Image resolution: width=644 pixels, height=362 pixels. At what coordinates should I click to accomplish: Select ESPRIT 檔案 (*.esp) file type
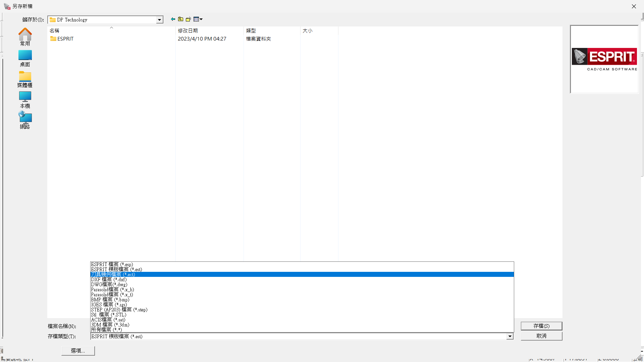pos(112,264)
